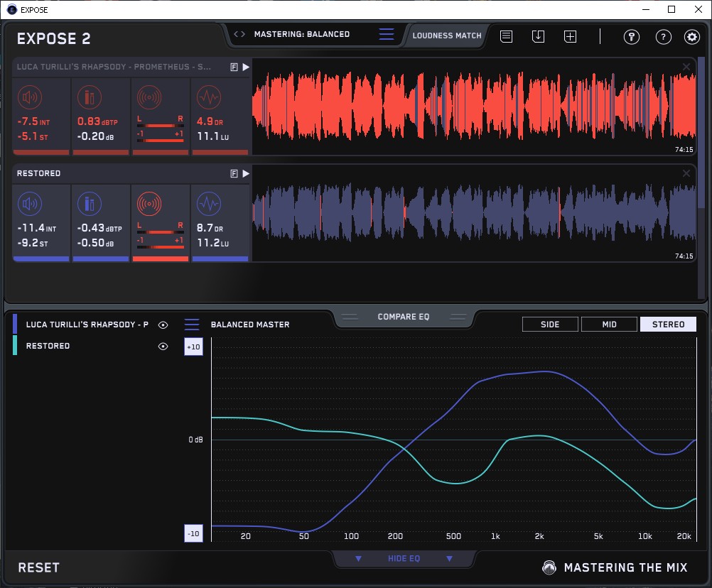
Task: Remove the Restored track with its X
Action: click(x=686, y=173)
